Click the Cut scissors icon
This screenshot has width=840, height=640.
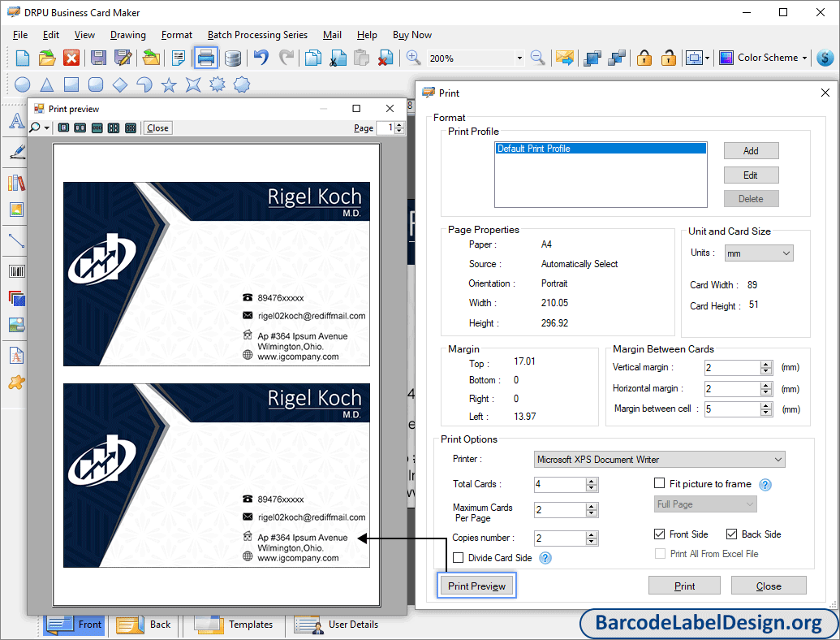(x=338, y=58)
